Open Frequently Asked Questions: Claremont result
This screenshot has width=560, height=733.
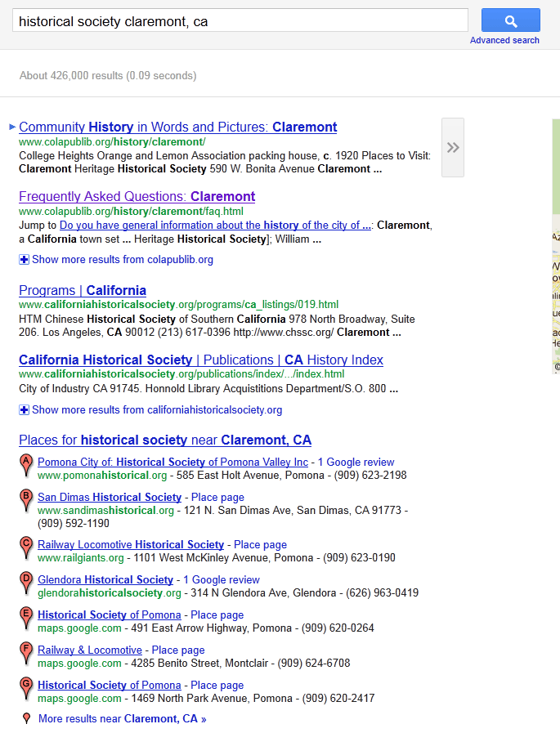click(137, 196)
